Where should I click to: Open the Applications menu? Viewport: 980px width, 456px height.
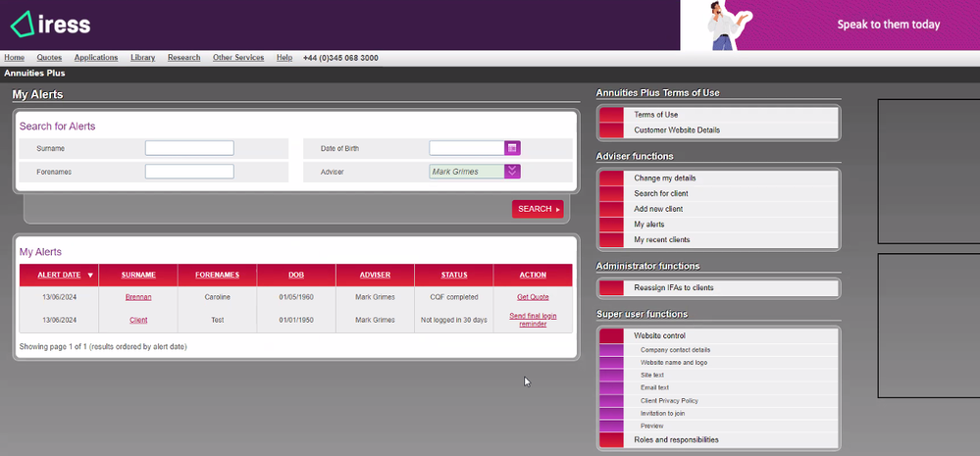[96, 58]
